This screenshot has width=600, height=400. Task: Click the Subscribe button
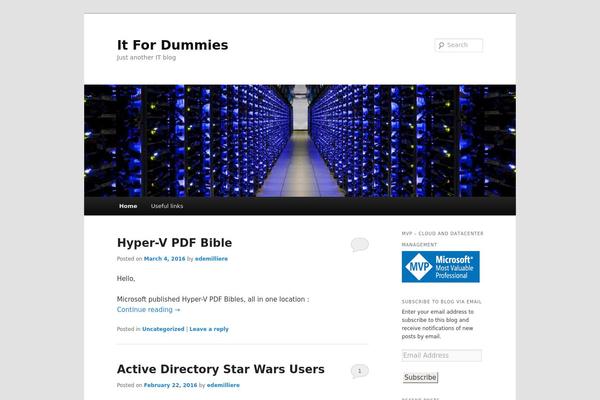click(x=420, y=377)
